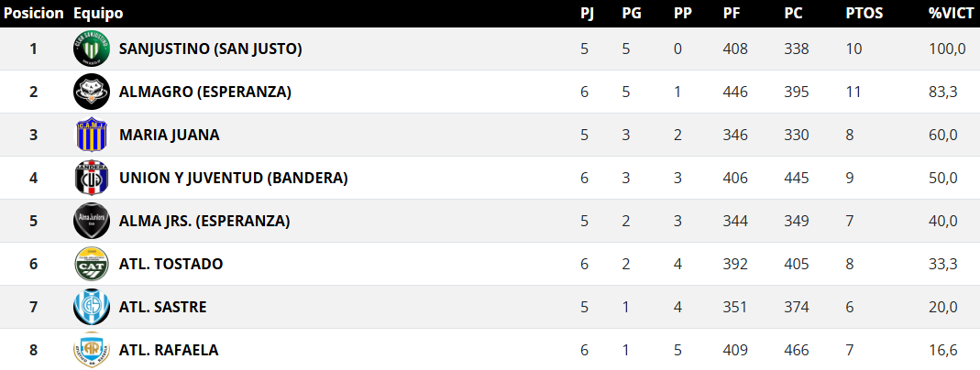Select UNION Y JUVENTUD (BANDERA) name
This screenshot has height=370, width=980.
coord(233,178)
